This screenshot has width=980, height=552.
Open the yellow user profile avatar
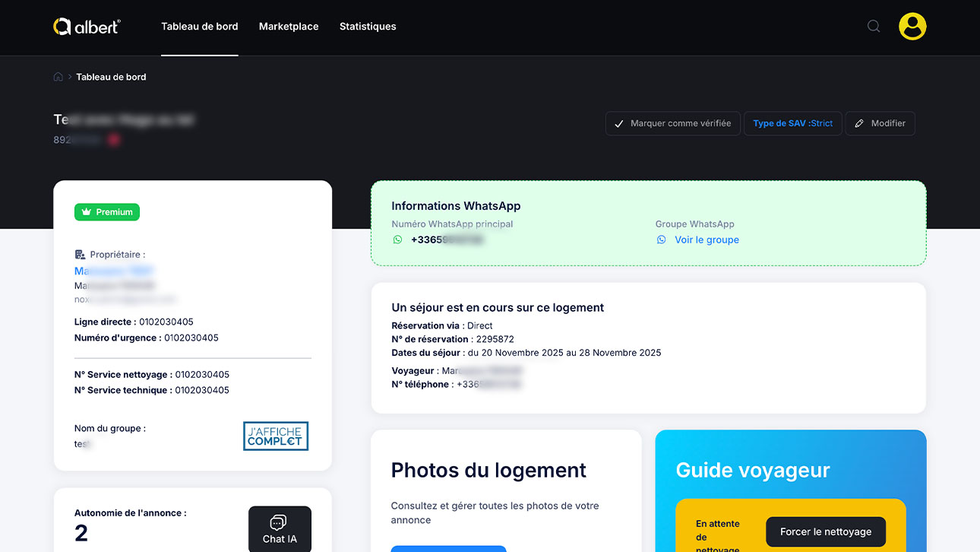(x=912, y=27)
